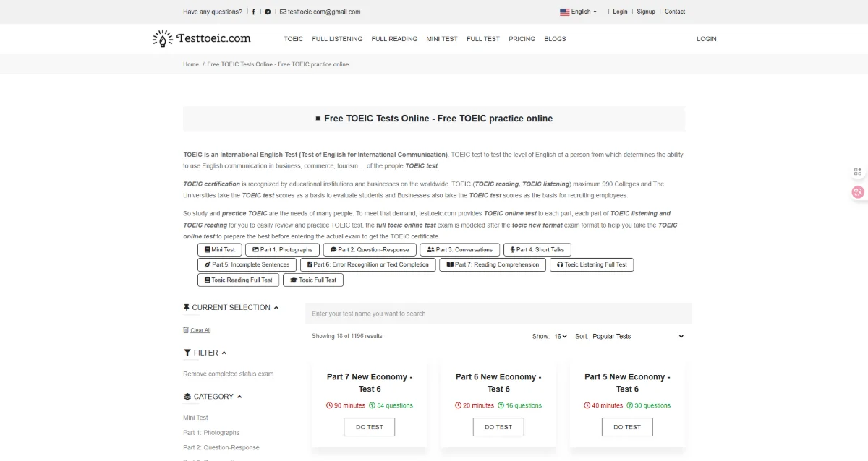Screen dimensions: 868x461
Task: Click the FULL LISTENING menu item
Action: click(x=337, y=38)
